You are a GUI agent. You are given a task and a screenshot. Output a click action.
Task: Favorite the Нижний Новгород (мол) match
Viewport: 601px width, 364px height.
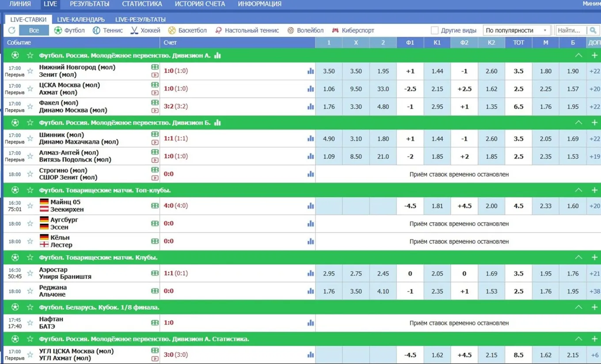pos(30,71)
